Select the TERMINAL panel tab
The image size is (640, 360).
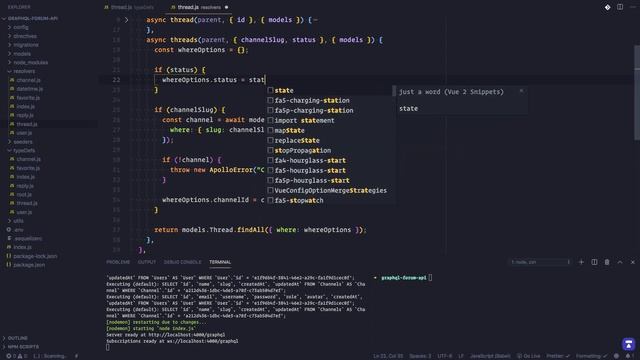220,262
